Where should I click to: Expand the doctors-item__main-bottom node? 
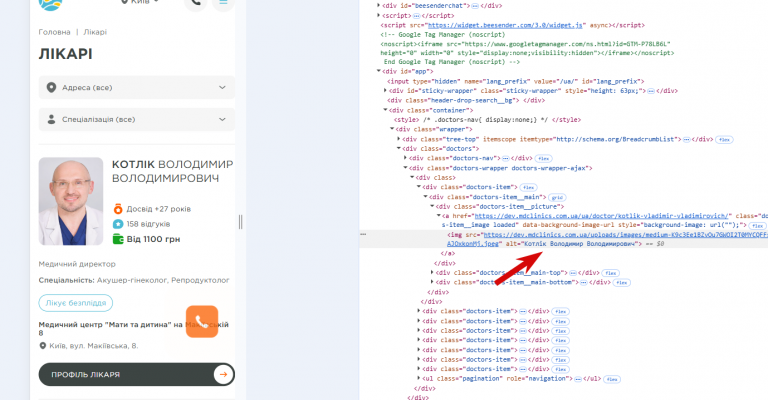432,282
